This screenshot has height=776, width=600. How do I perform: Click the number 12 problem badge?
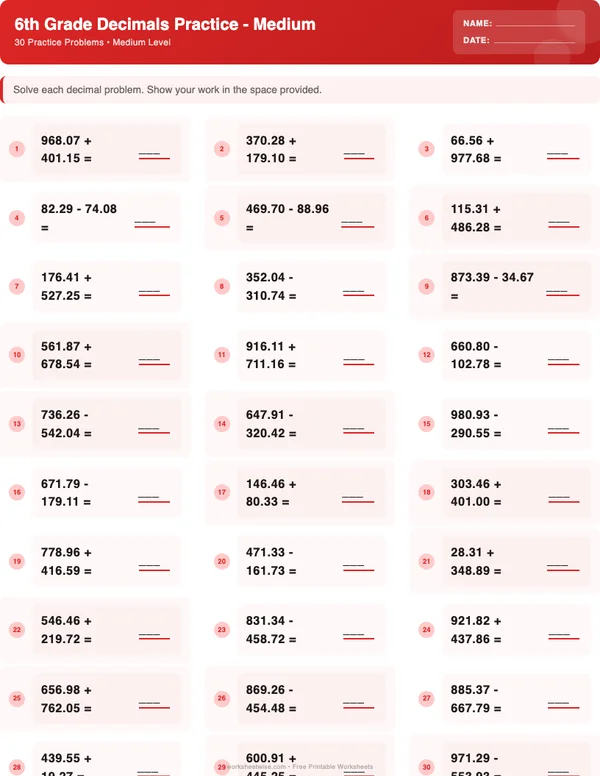[426, 355]
